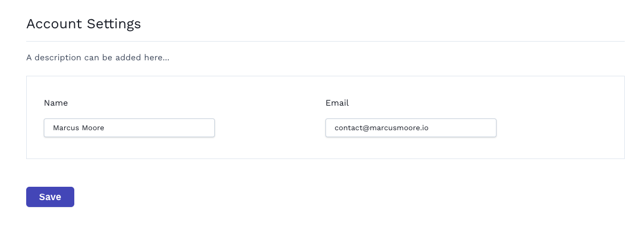Click the description text under the heading

(98, 57)
